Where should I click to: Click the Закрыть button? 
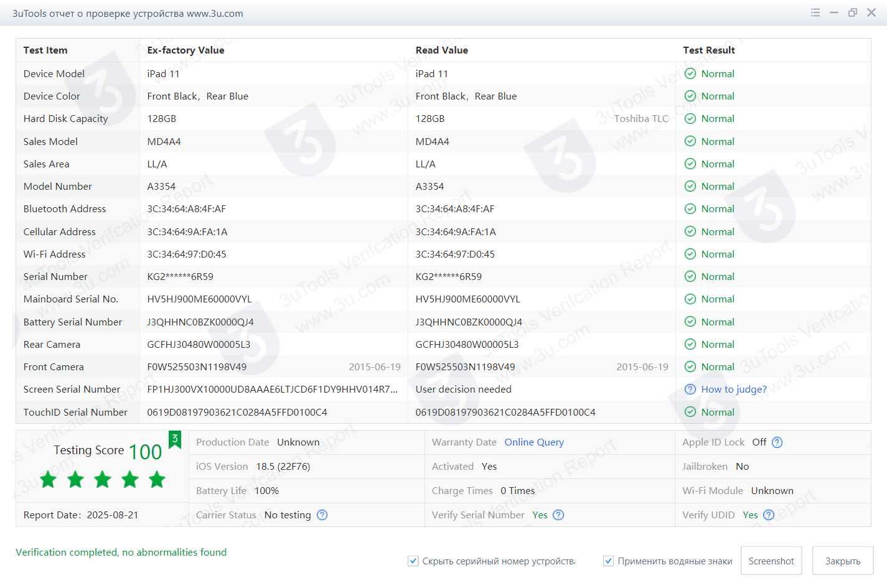[x=843, y=561]
